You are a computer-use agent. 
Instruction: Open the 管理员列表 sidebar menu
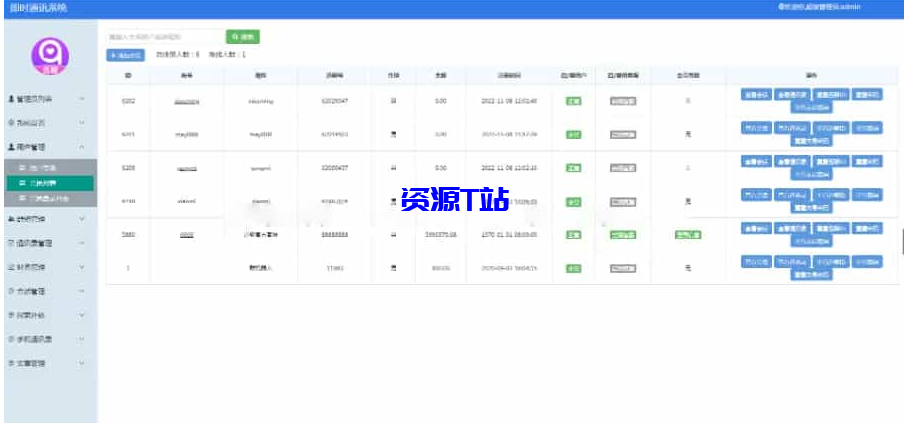click(50, 99)
